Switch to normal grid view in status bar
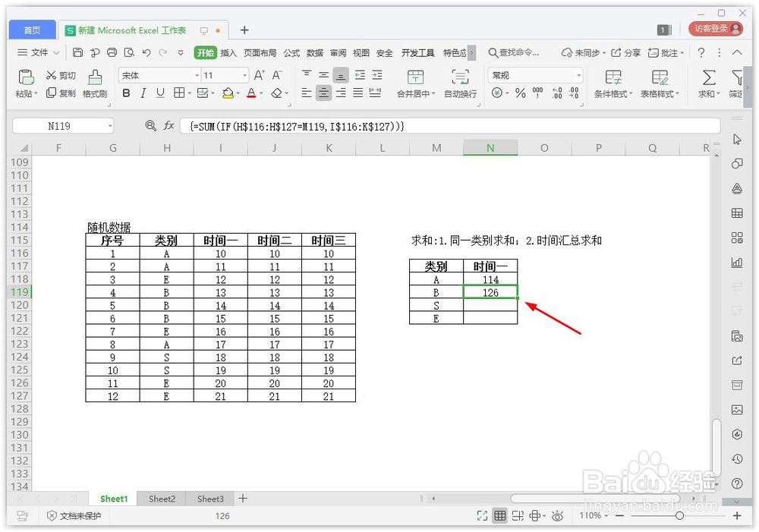The width and height of the screenshot is (759, 532). [x=500, y=516]
